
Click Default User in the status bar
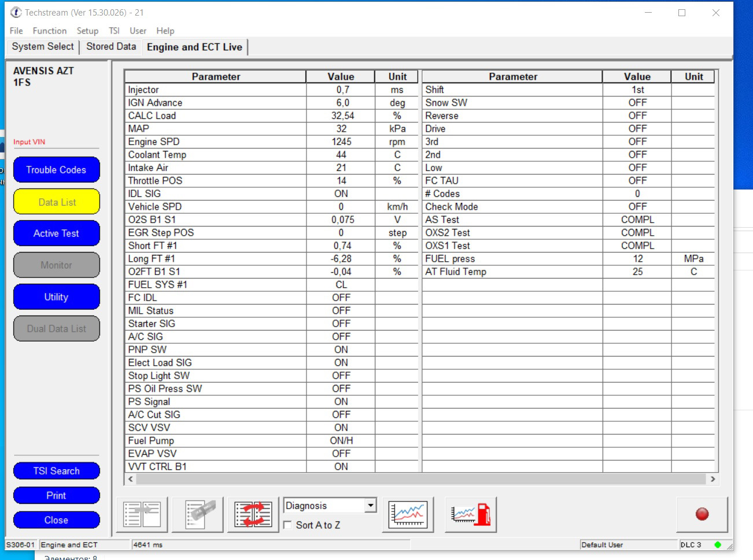click(602, 544)
